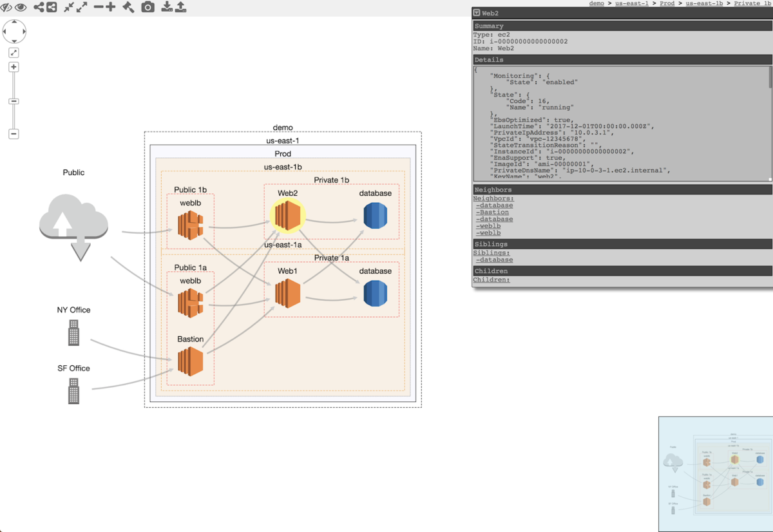Image resolution: width=773 pixels, height=532 pixels.
Task: Open the hammer tool in the toolbar
Action: tap(128, 7)
